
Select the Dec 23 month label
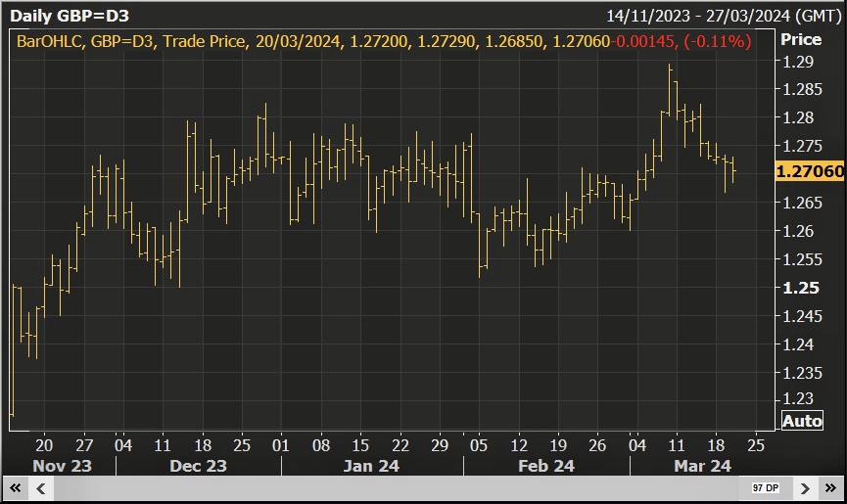[198, 466]
